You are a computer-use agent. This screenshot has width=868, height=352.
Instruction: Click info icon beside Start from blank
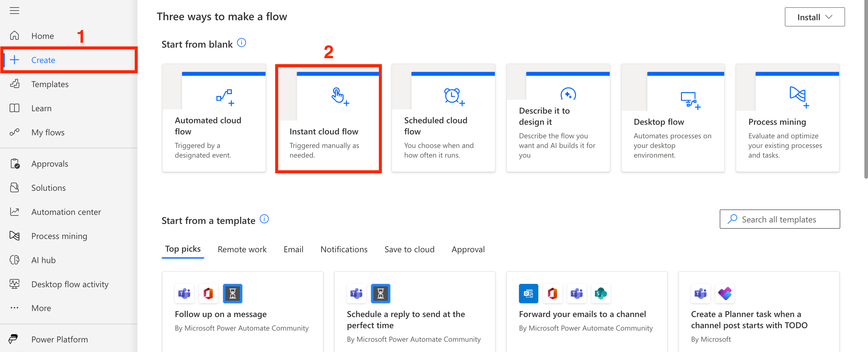click(x=241, y=43)
